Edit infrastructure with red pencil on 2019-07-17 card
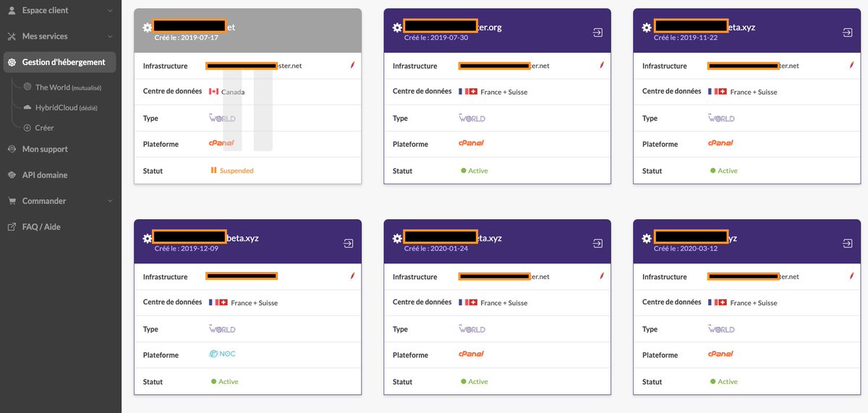The height and width of the screenshot is (413, 868). [x=352, y=65]
